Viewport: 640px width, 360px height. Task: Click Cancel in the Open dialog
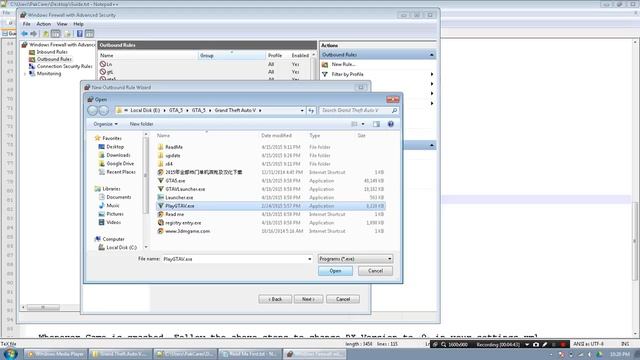(x=375, y=271)
